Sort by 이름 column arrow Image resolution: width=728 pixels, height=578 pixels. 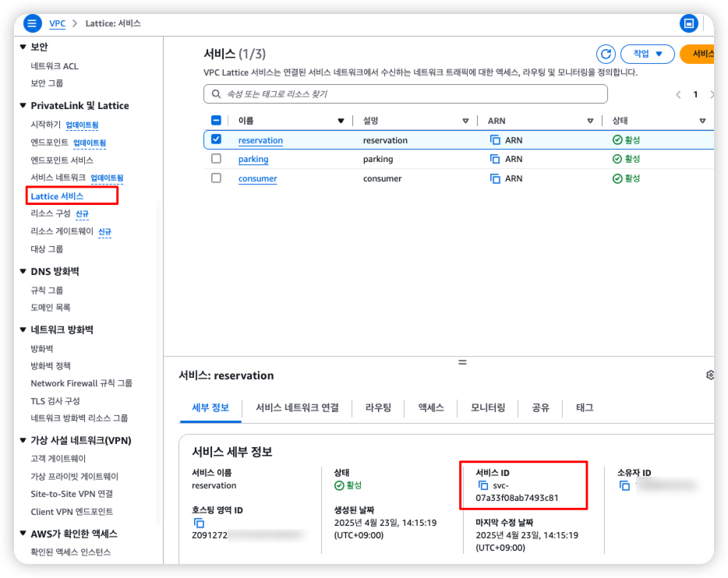341,121
